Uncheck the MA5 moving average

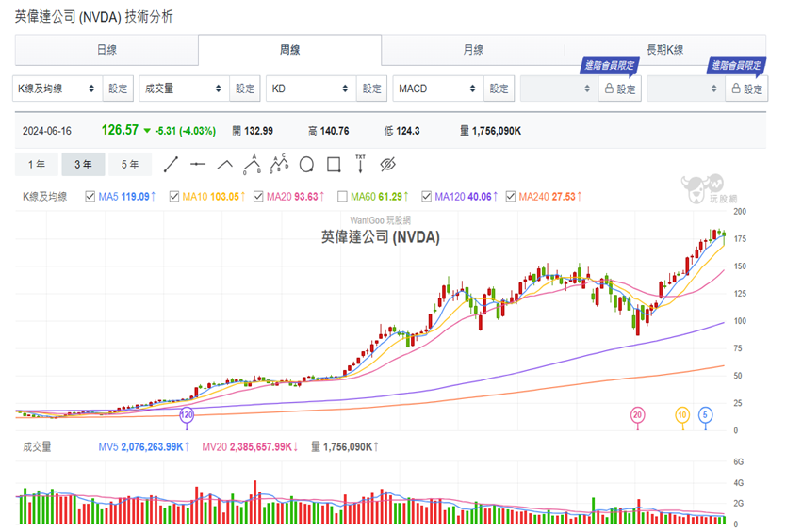pos(90,197)
